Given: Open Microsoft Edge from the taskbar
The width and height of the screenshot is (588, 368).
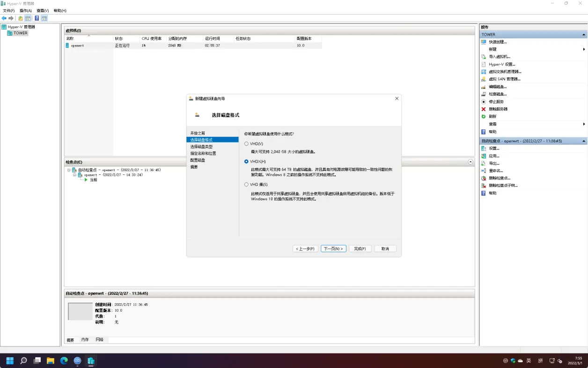Looking at the screenshot, I should click(64, 361).
